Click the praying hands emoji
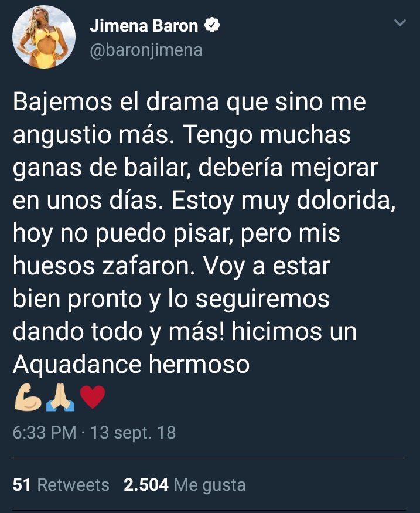 coord(60,397)
